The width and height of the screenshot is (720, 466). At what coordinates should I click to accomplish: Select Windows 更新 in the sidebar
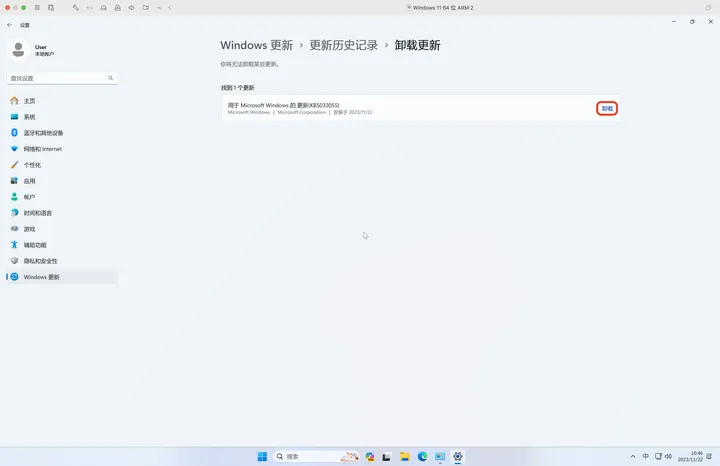point(62,277)
